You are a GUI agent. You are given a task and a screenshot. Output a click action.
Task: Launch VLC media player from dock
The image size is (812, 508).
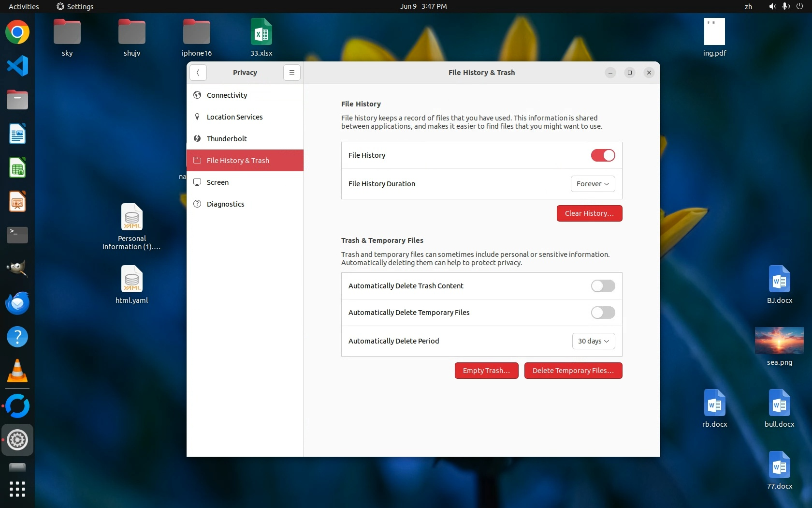pyautogui.click(x=17, y=371)
